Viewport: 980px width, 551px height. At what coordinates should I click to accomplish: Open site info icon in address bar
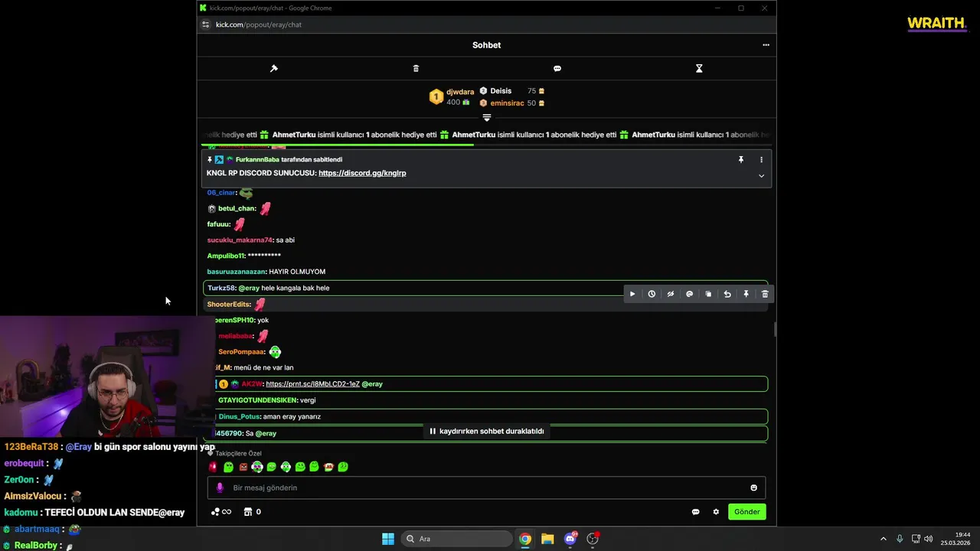[x=205, y=24]
